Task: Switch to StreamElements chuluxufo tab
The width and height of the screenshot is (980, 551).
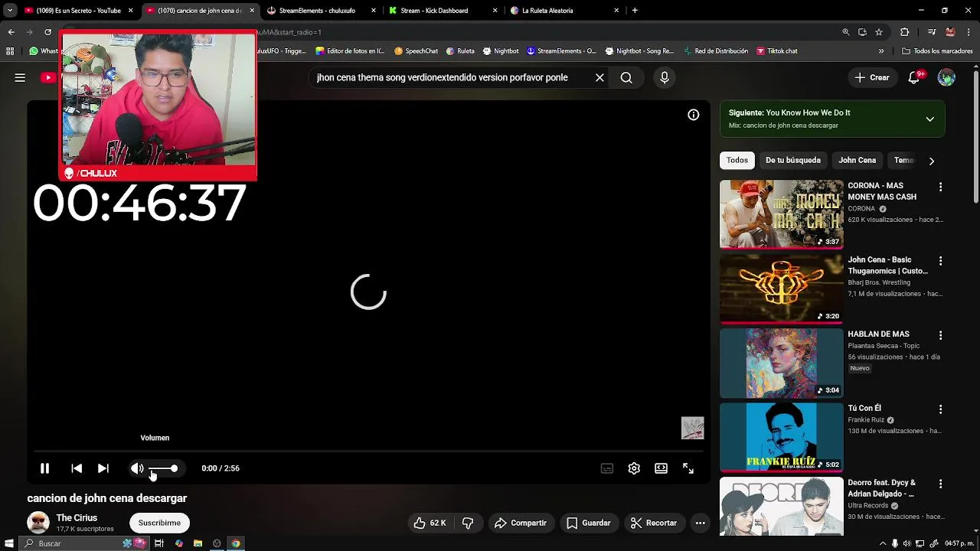Action: pyautogui.click(x=321, y=11)
